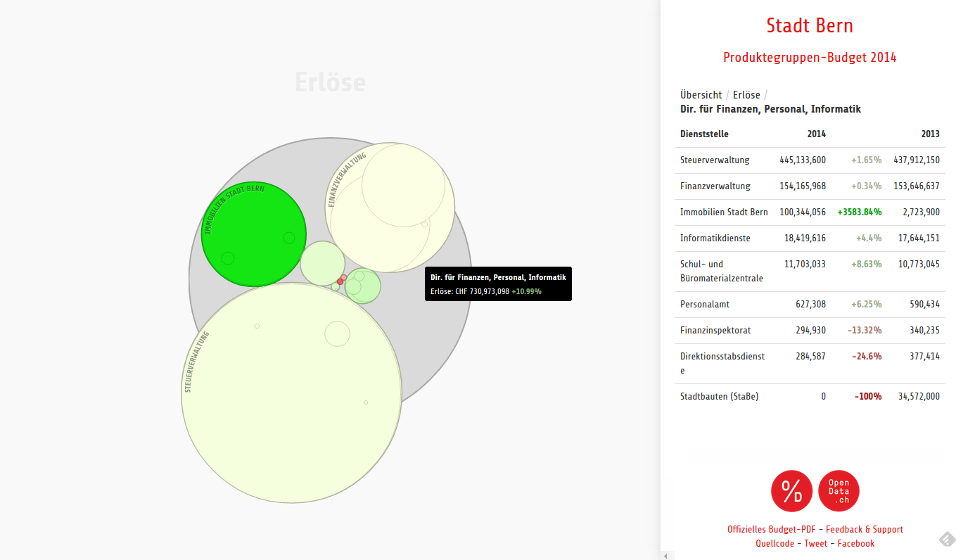
Task: Go back to Übersicht breadcrumb
Action: tap(701, 94)
